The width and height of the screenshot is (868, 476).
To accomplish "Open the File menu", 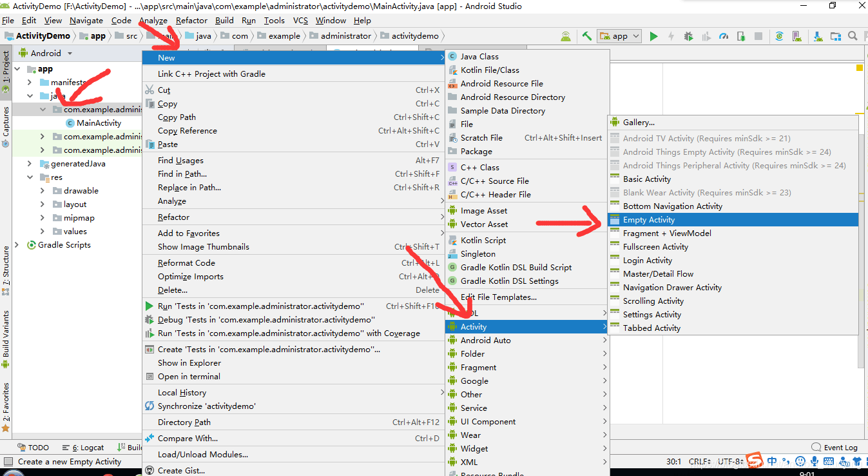I will pyautogui.click(x=8, y=21).
